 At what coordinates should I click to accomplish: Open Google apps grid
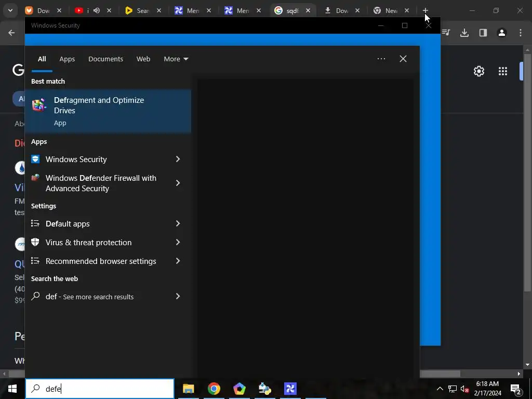pyautogui.click(x=503, y=71)
